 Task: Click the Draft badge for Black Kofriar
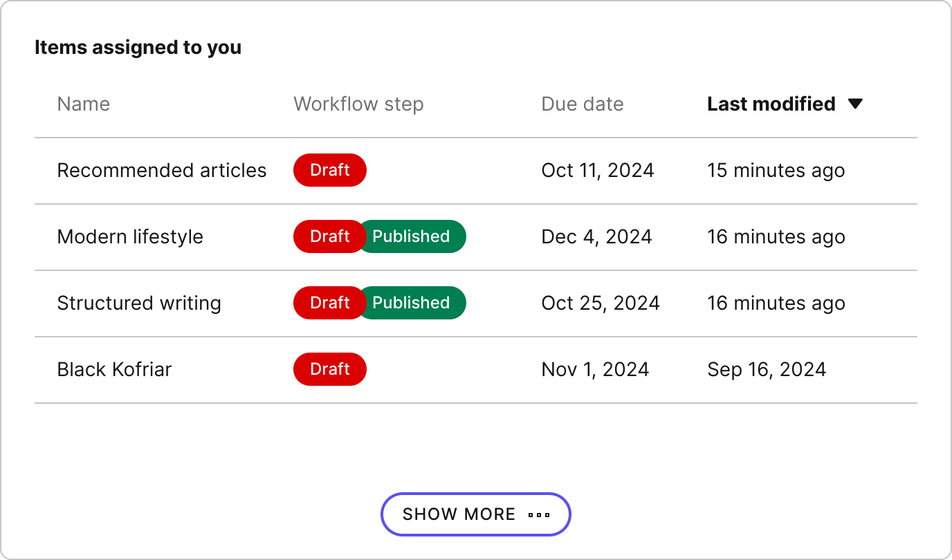click(x=329, y=370)
